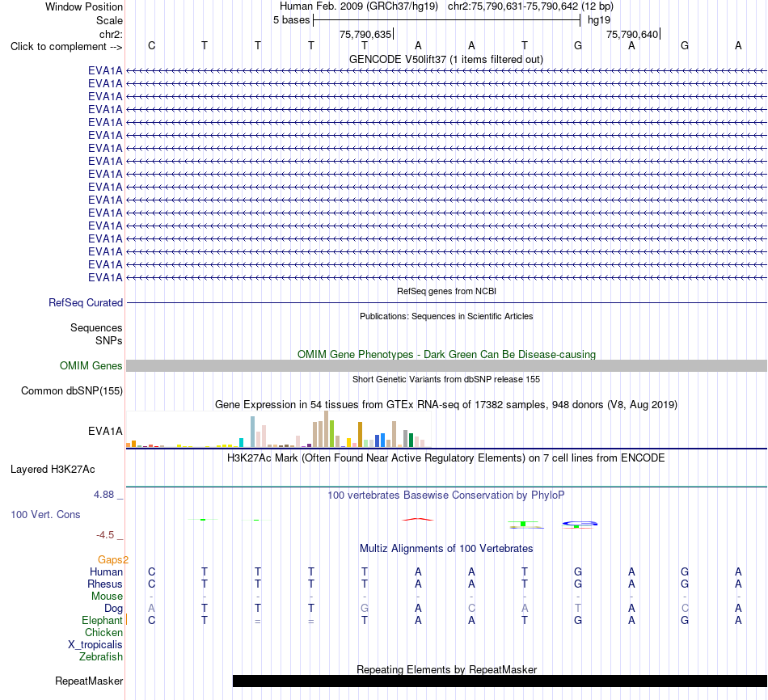Click the Window Position label
Viewport: 768px width, 700px height.
pos(84,6)
